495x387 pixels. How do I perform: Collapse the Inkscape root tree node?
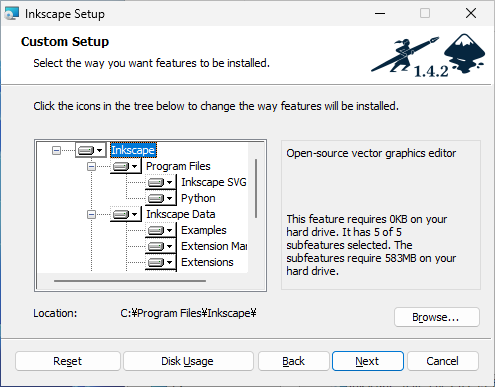[x=56, y=150]
